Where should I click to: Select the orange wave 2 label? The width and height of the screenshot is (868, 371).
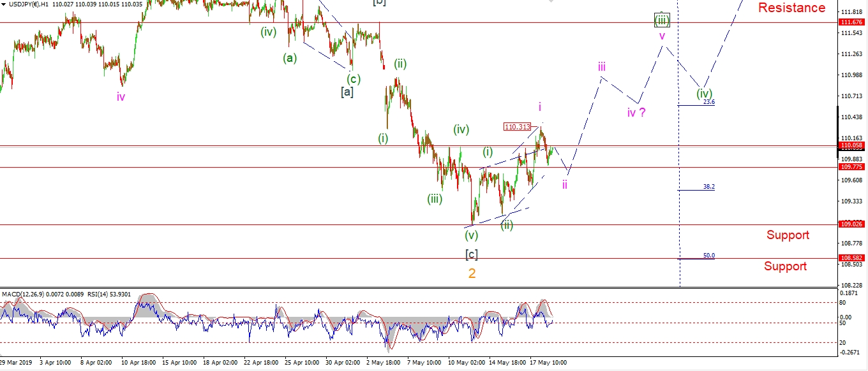tap(472, 273)
